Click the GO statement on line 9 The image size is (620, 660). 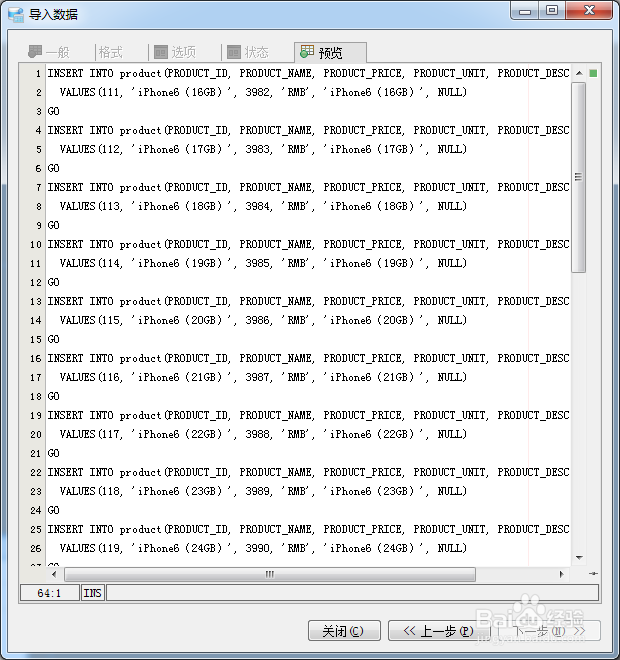click(53, 225)
